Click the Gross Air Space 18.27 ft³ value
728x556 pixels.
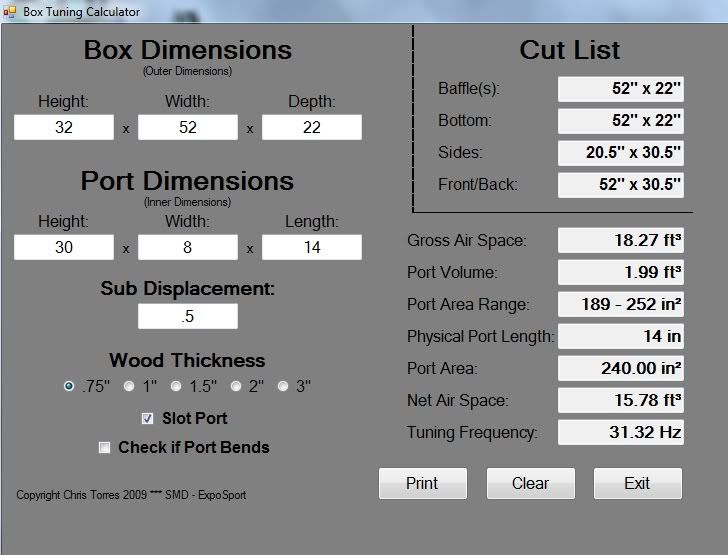click(621, 240)
